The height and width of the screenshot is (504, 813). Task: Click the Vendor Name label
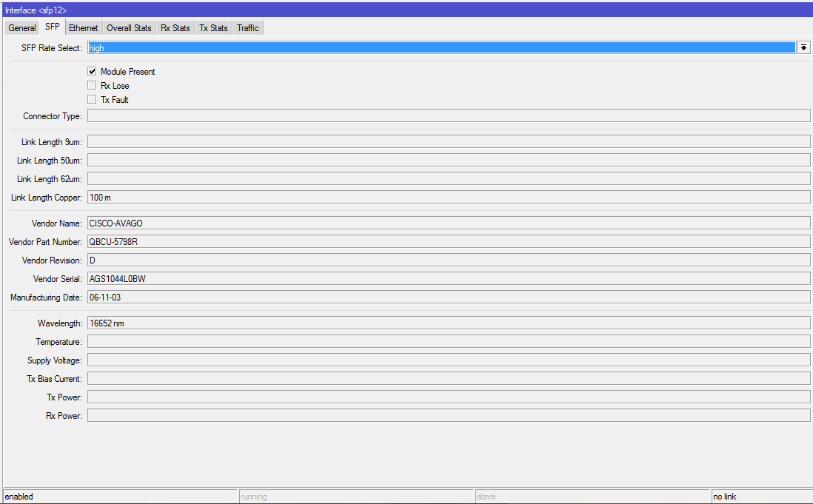coord(56,224)
